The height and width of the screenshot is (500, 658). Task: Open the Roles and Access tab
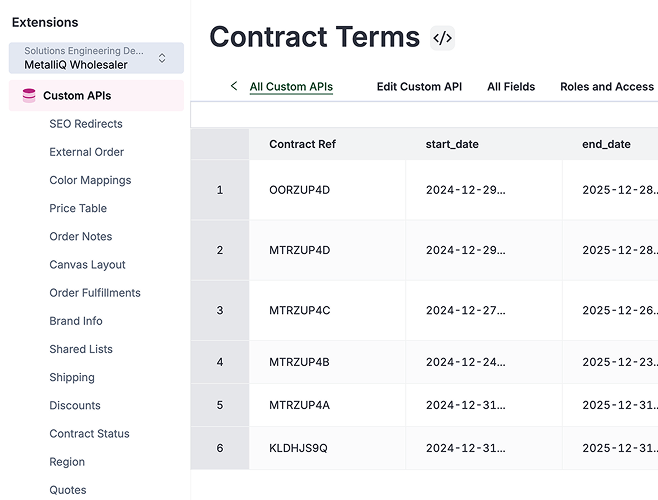point(606,87)
